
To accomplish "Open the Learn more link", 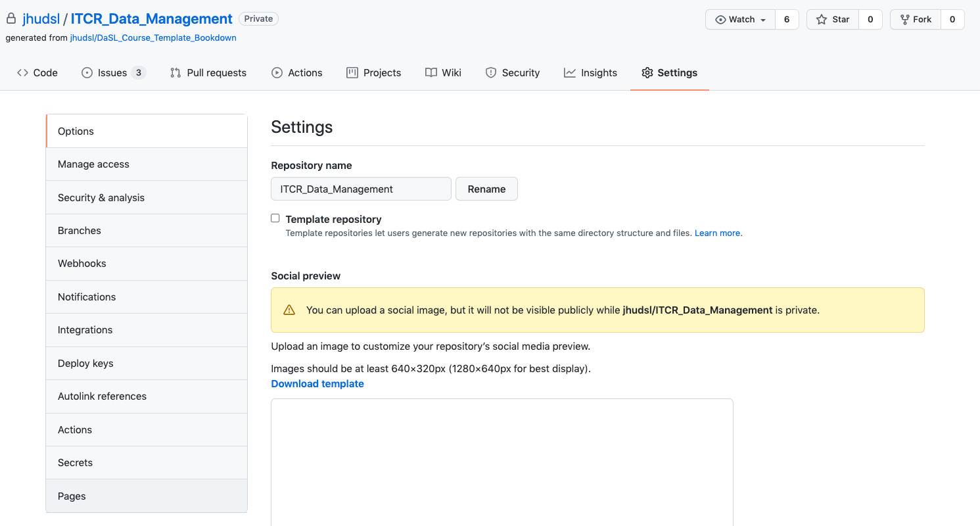I will [717, 233].
